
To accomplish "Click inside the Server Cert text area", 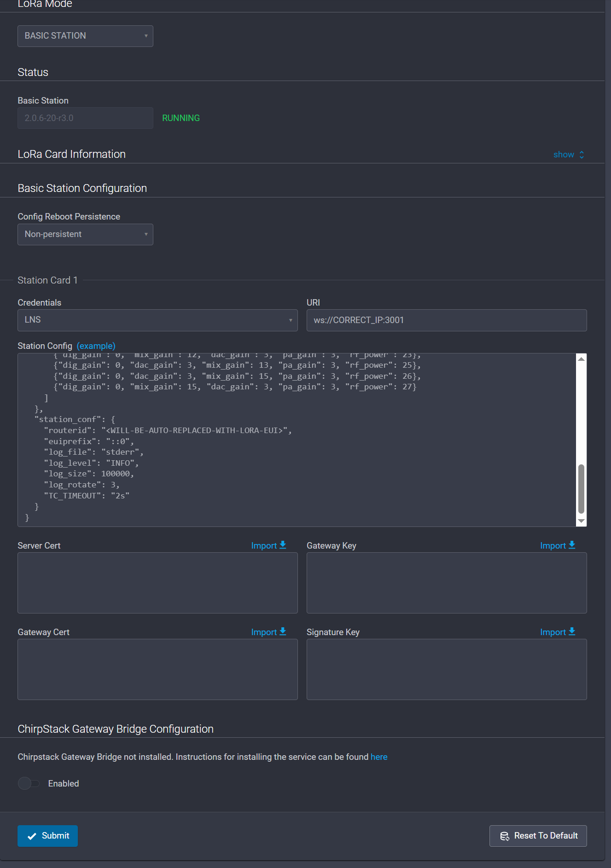I will 157,583.
